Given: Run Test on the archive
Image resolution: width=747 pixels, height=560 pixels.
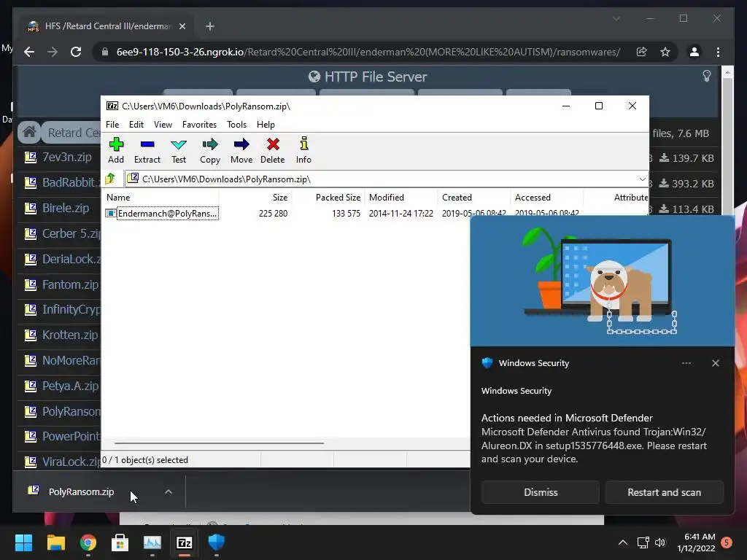Looking at the screenshot, I should pyautogui.click(x=179, y=150).
